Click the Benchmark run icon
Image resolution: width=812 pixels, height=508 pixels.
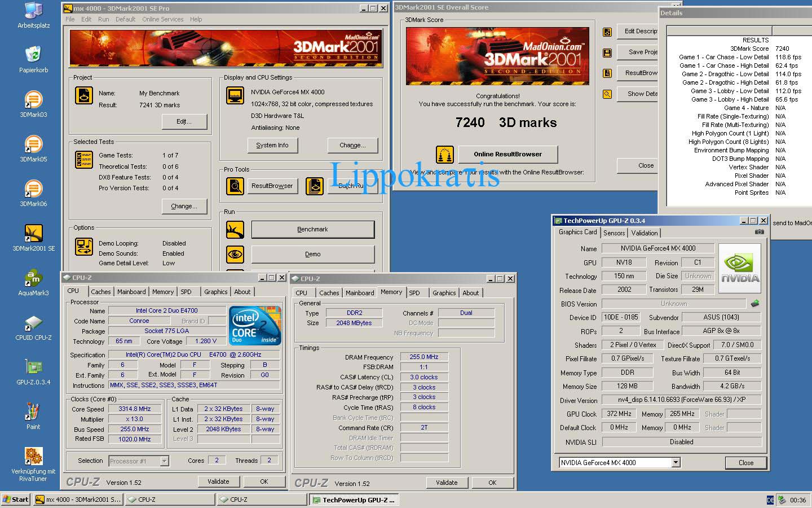[235, 230]
